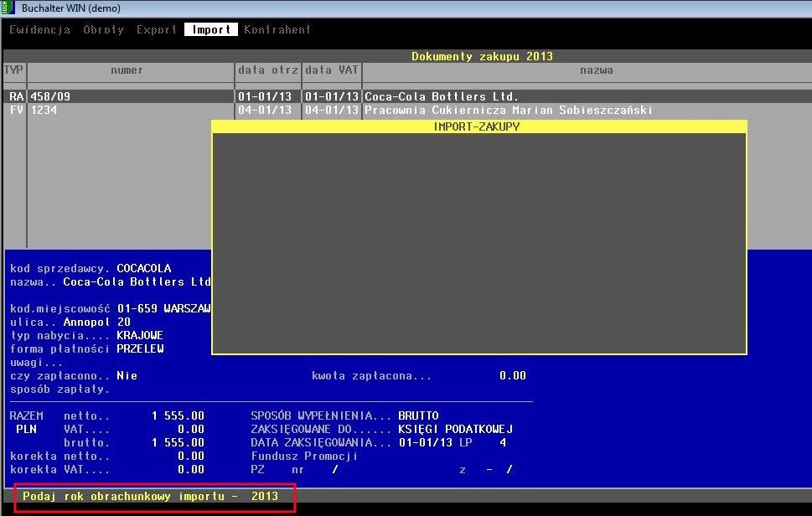The image size is (812, 516).
Task: Click the import fiscal year field 2013
Action: point(265,496)
